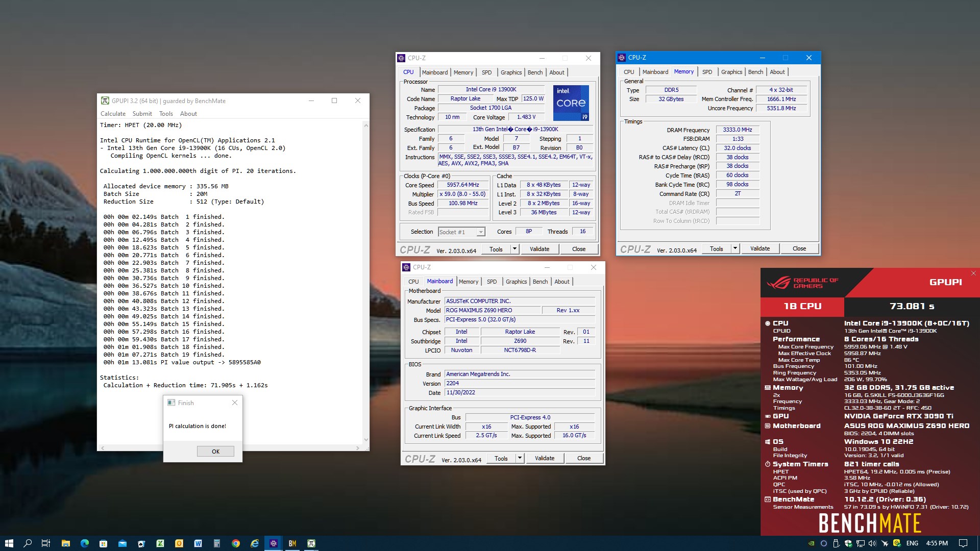The height and width of the screenshot is (551, 980).
Task: Click Model field ROG MAXIMUS Z690 HERO
Action: (492, 310)
